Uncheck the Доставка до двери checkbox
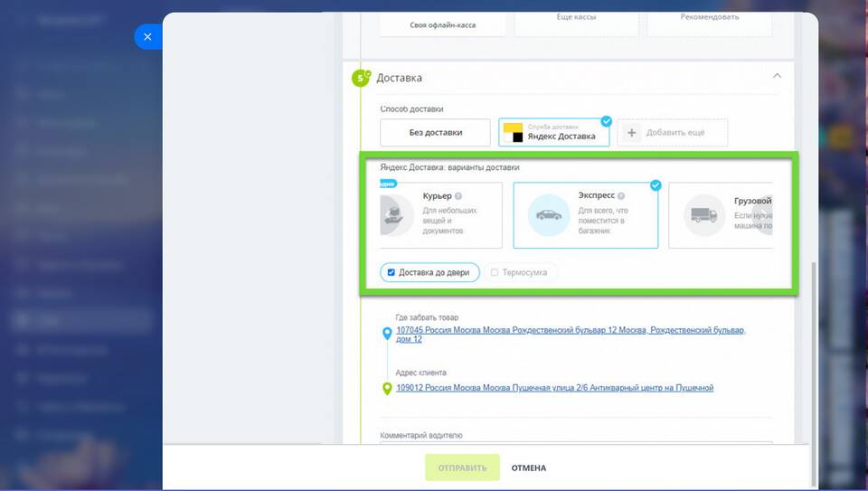 pyautogui.click(x=391, y=272)
